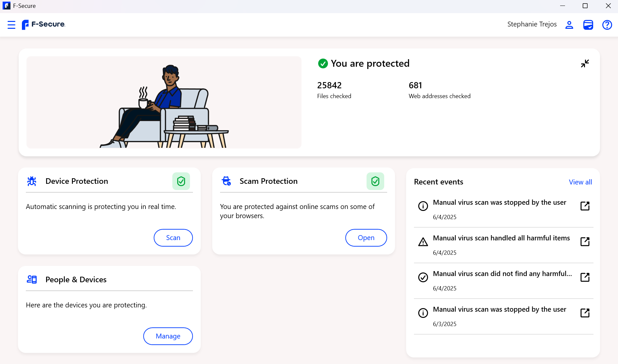Click the green shield on Device Protection card

pyautogui.click(x=181, y=181)
